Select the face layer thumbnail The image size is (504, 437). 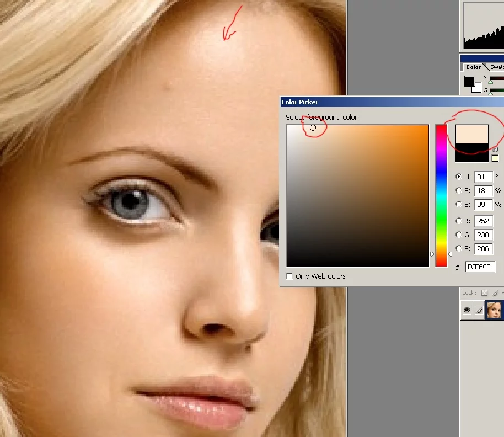pos(494,310)
